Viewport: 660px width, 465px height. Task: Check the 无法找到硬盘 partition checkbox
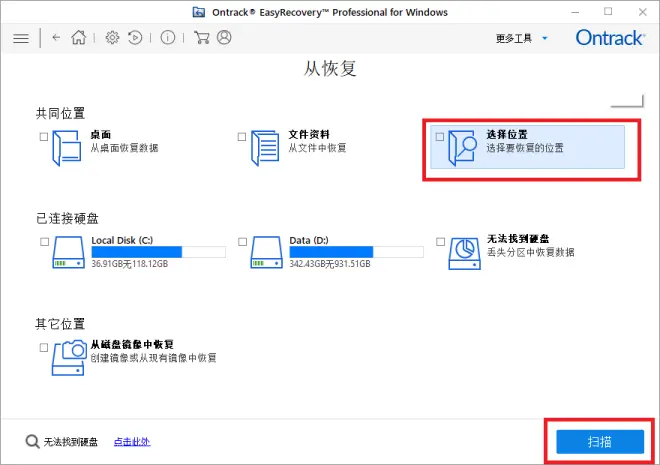point(440,242)
